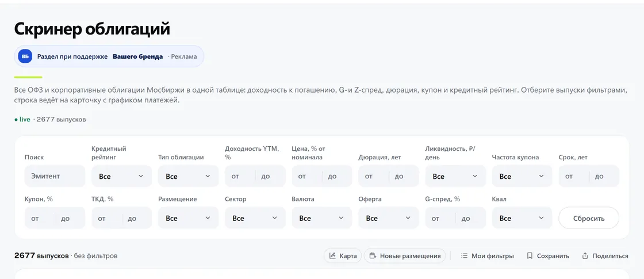The image size is (644, 279).
Task: Click the '· Реклама' label
Action: (182, 56)
